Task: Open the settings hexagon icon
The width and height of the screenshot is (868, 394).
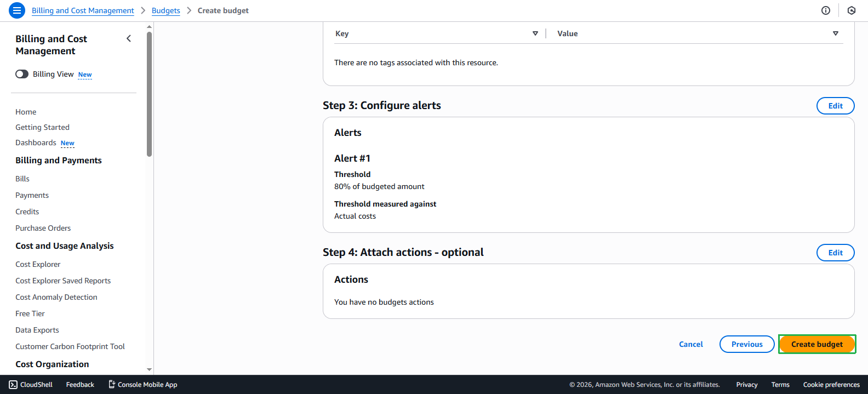Action: 851,10
